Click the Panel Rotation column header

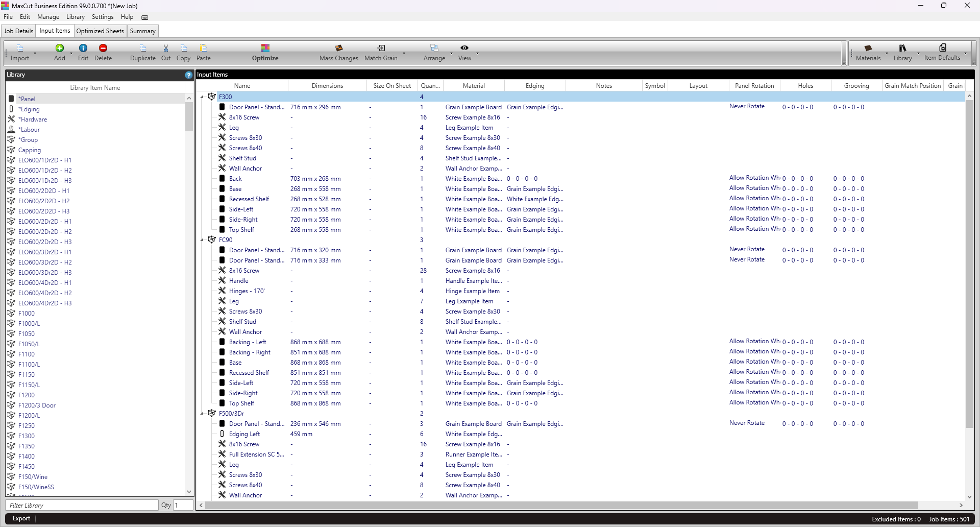click(754, 86)
